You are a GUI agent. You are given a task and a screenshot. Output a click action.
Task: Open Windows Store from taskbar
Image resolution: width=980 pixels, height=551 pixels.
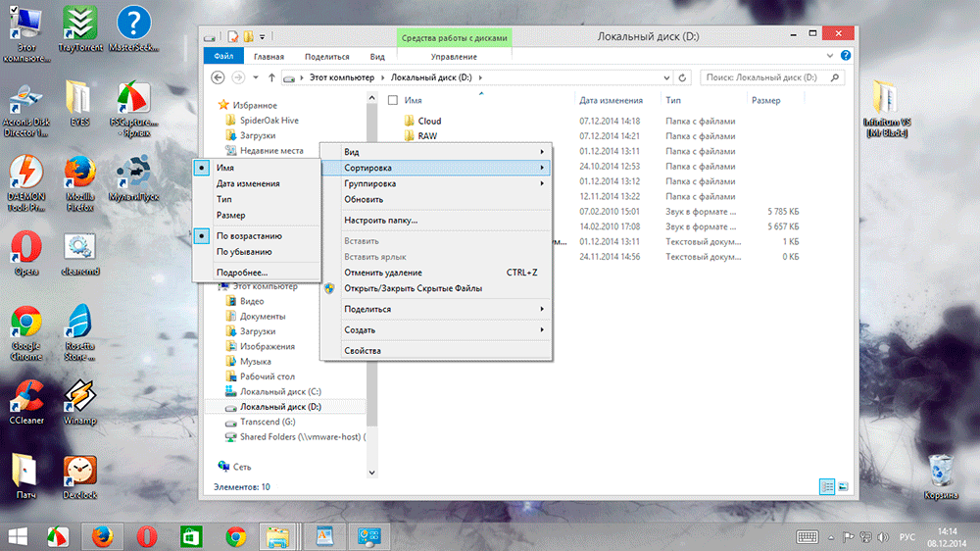click(191, 536)
